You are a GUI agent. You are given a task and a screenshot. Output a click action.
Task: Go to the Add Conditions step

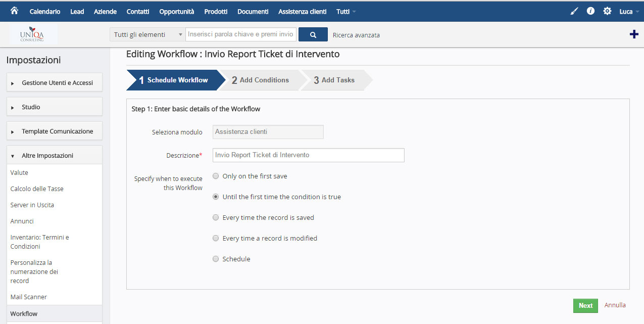261,80
